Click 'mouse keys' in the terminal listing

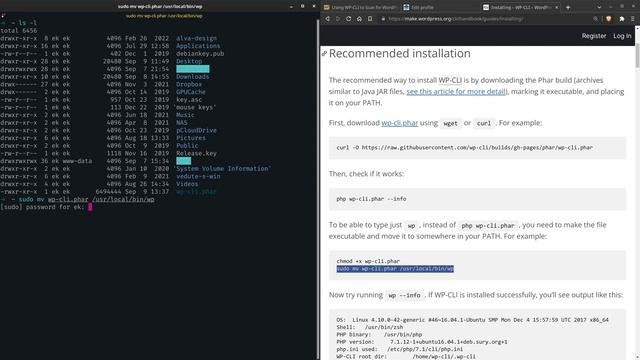pyautogui.click(x=195, y=107)
